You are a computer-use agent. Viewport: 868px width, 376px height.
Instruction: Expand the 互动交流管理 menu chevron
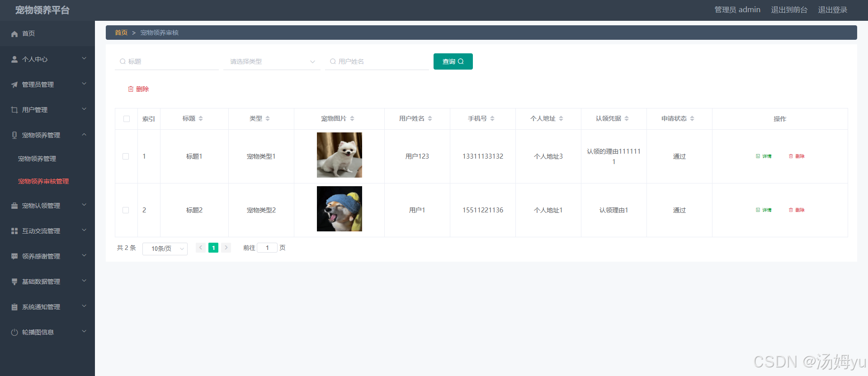[x=84, y=230]
